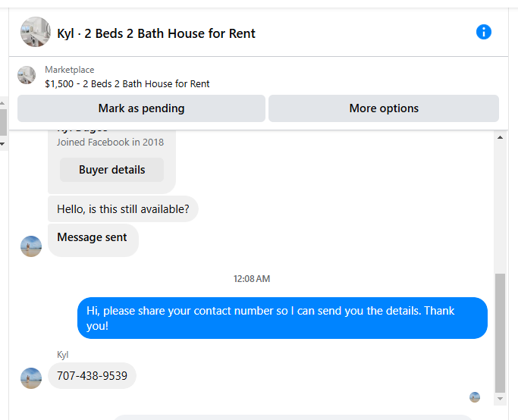Click the 'Hello, is this still available?' message
This screenshot has width=518, height=420.
click(123, 209)
